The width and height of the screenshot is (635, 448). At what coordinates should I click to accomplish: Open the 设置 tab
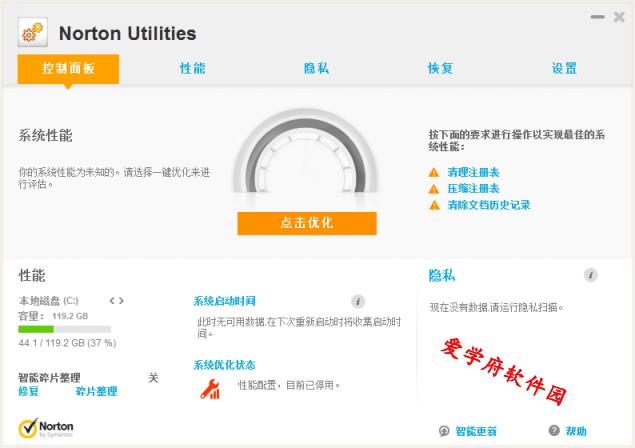click(564, 68)
